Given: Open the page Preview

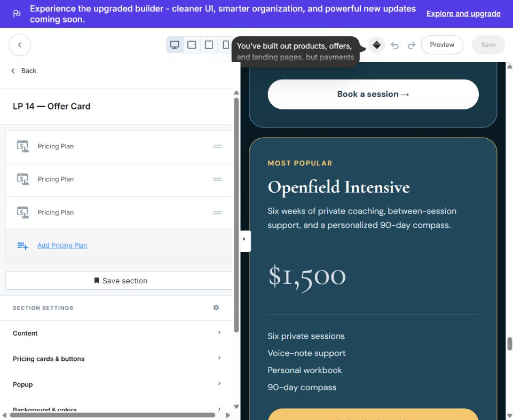Looking at the screenshot, I should point(442,45).
